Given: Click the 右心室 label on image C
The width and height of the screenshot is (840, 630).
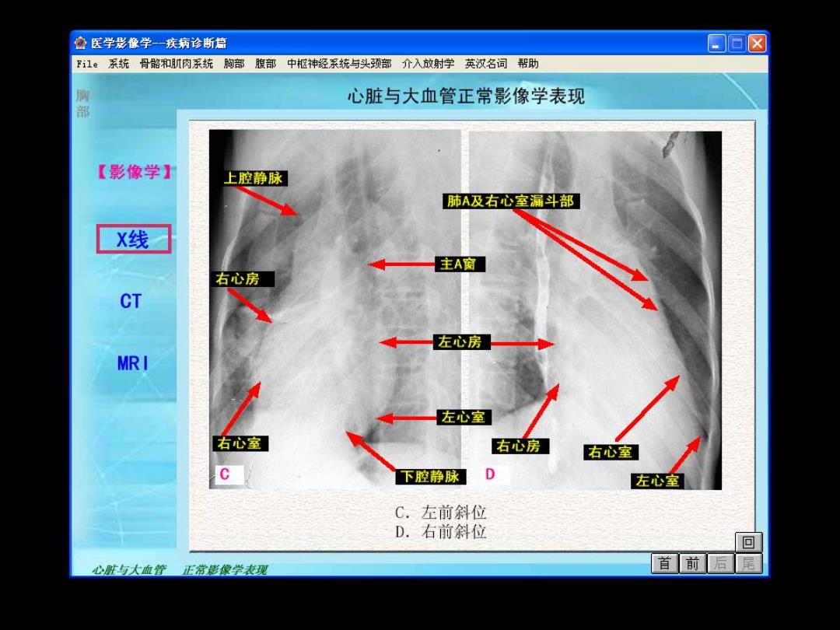Looking at the screenshot, I should (239, 443).
